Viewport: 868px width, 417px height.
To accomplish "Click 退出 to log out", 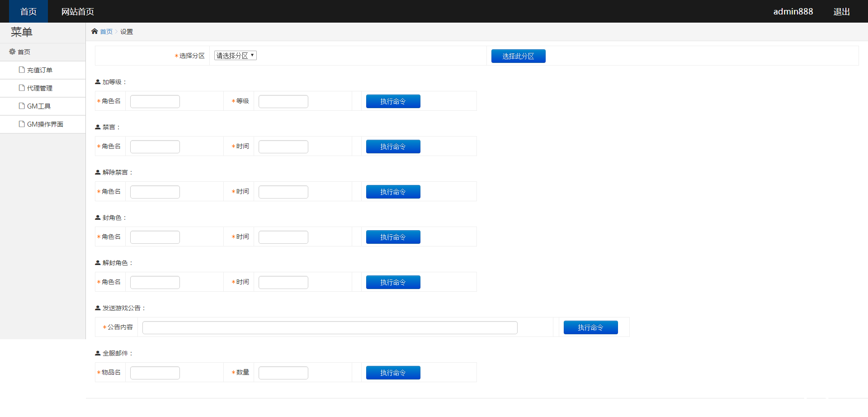I will (x=841, y=11).
